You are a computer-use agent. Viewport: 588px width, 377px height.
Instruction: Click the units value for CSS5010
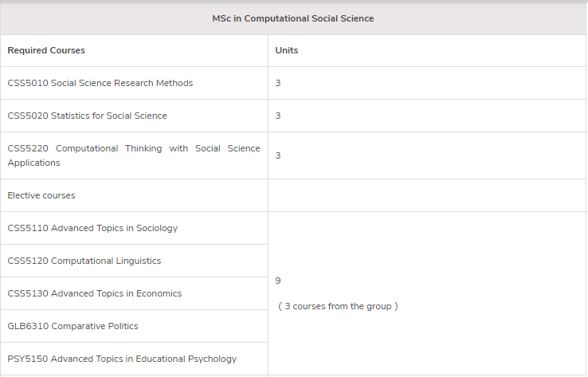tap(278, 83)
